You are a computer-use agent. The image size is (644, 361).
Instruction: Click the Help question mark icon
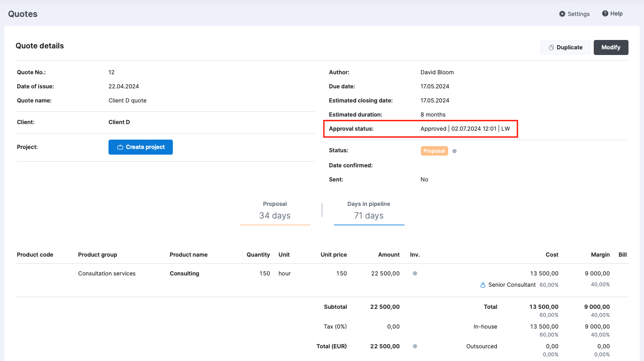click(605, 14)
